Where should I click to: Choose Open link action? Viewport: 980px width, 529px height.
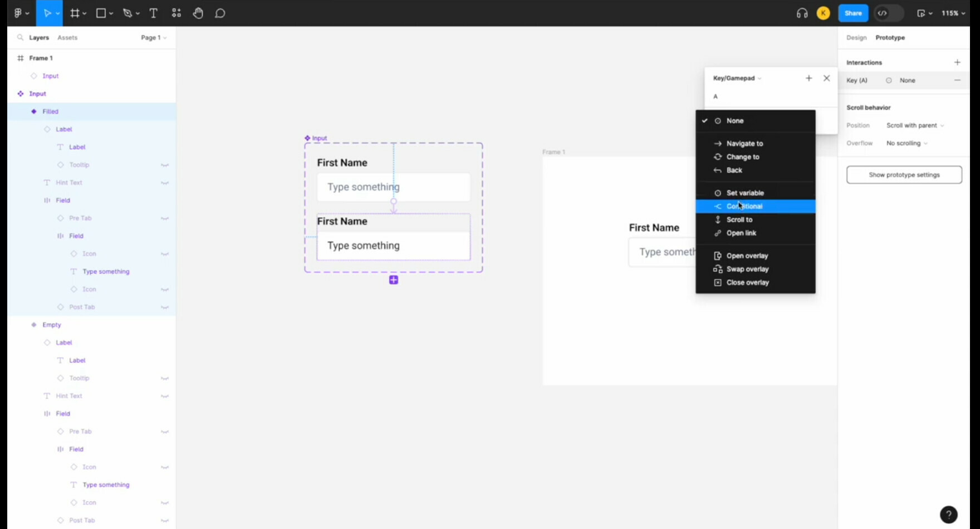pos(756,233)
